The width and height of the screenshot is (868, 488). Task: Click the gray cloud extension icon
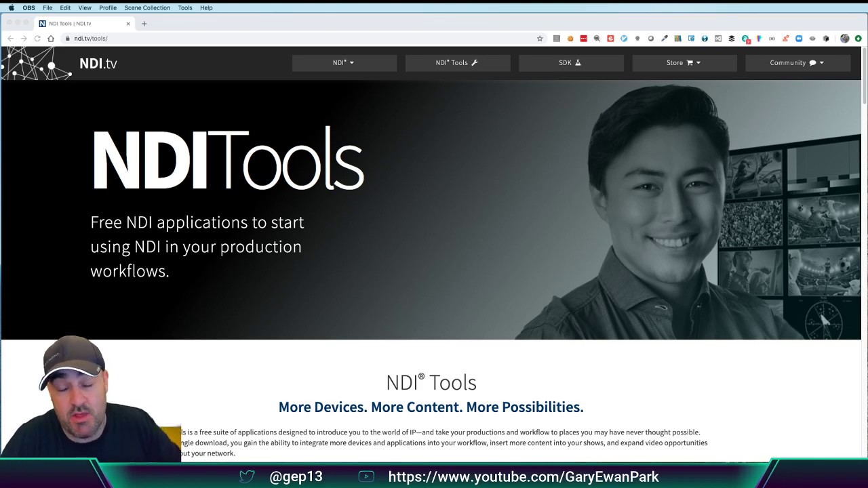(x=812, y=39)
